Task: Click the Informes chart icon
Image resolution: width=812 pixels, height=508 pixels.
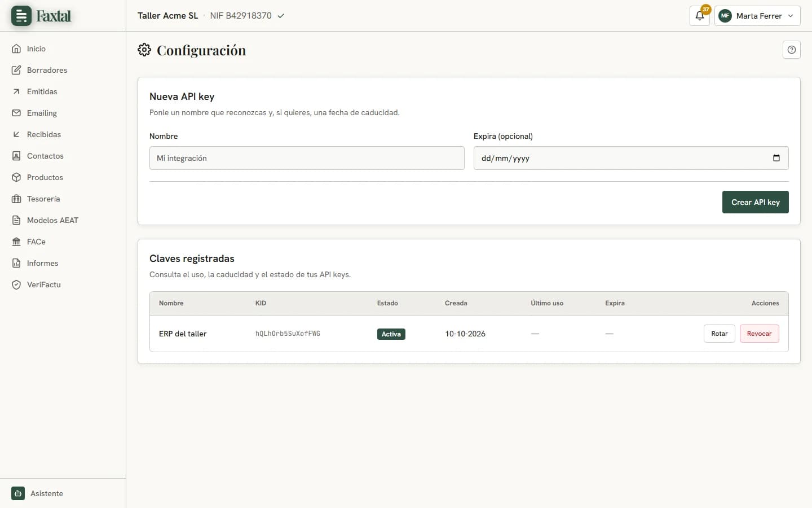Action: [x=16, y=263]
